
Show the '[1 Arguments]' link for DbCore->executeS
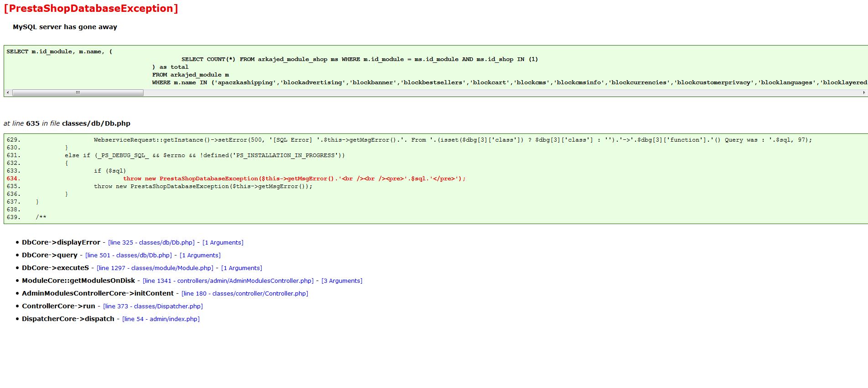click(242, 268)
